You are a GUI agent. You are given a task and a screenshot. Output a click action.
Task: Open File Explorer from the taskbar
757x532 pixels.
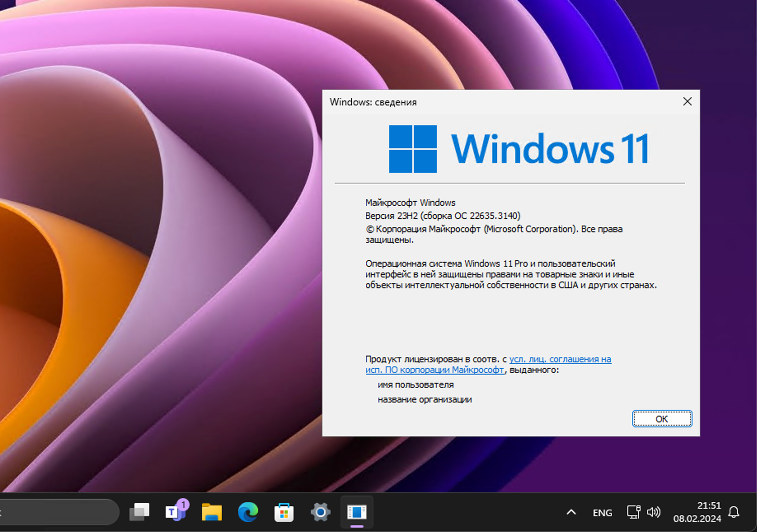pos(211,512)
